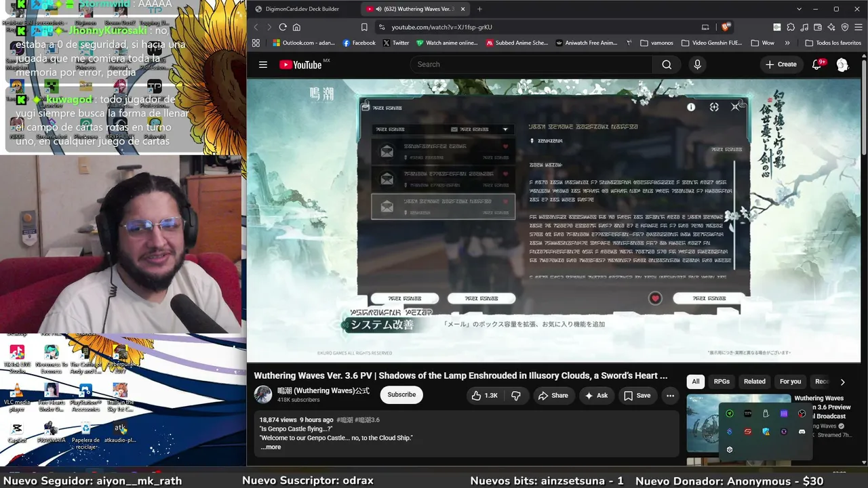868x488 pixels.
Task: Click the YouTube search magnifier button
Action: click(667, 64)
